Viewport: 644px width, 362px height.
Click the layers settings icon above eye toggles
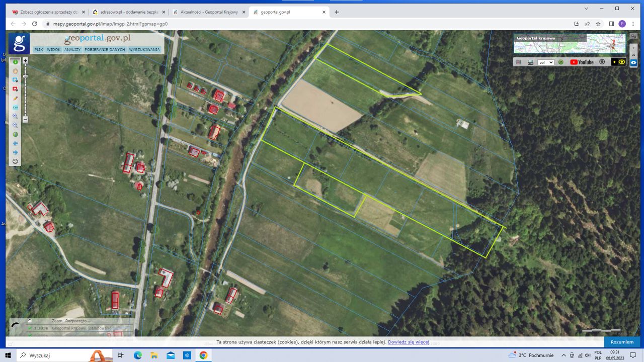[x=633, y=37]
